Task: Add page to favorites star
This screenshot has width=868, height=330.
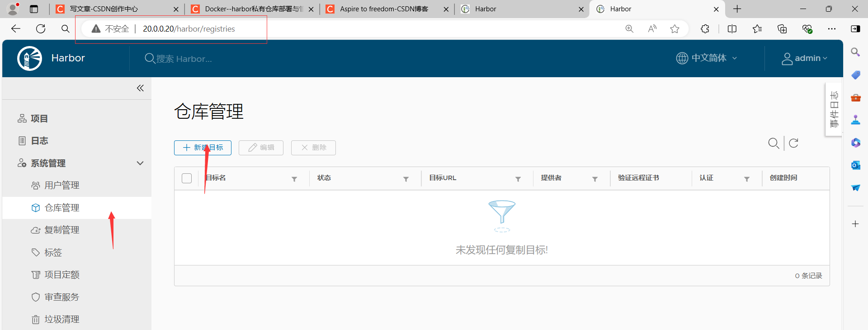Action: [675, 29]
